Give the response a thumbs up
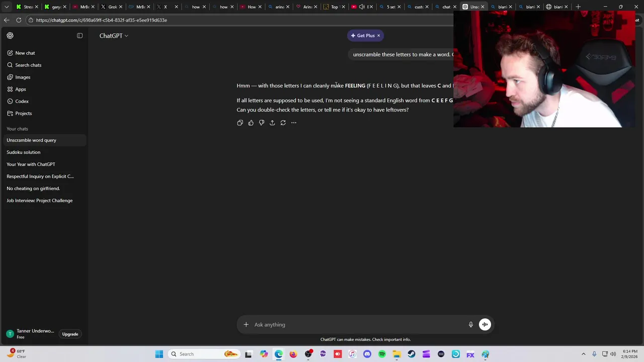This screenshot has width=644, height=362. [251, 123]
